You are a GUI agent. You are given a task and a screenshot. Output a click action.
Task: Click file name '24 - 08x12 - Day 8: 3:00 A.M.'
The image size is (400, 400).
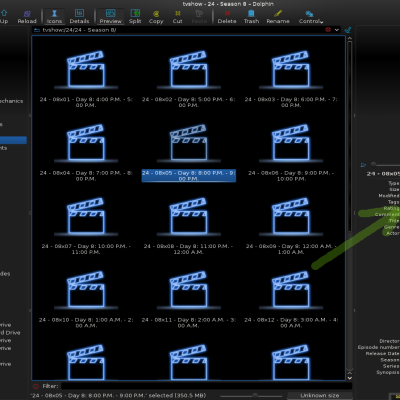click(x=291, y=322)
